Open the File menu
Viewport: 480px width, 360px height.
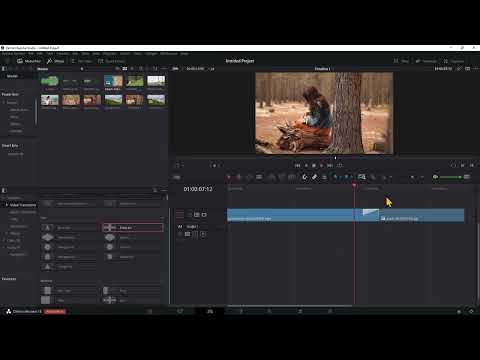[x=31, y=54]
